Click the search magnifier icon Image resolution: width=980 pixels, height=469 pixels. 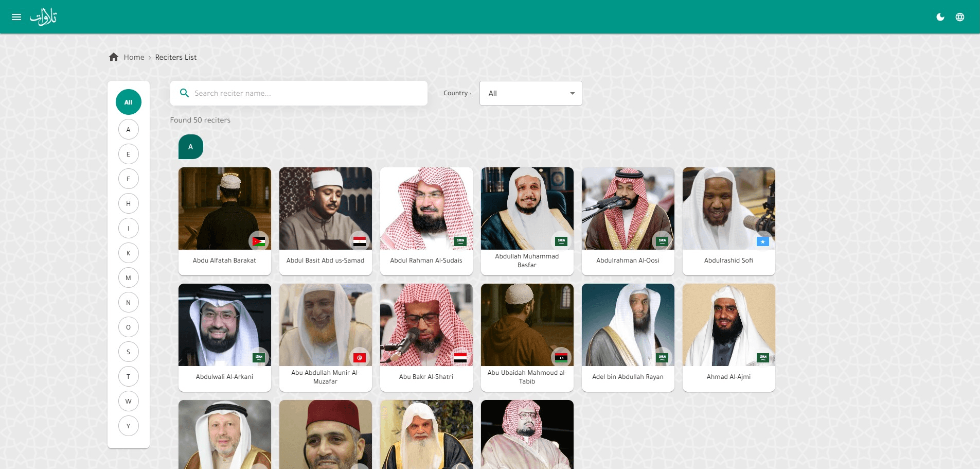(184, 93)
